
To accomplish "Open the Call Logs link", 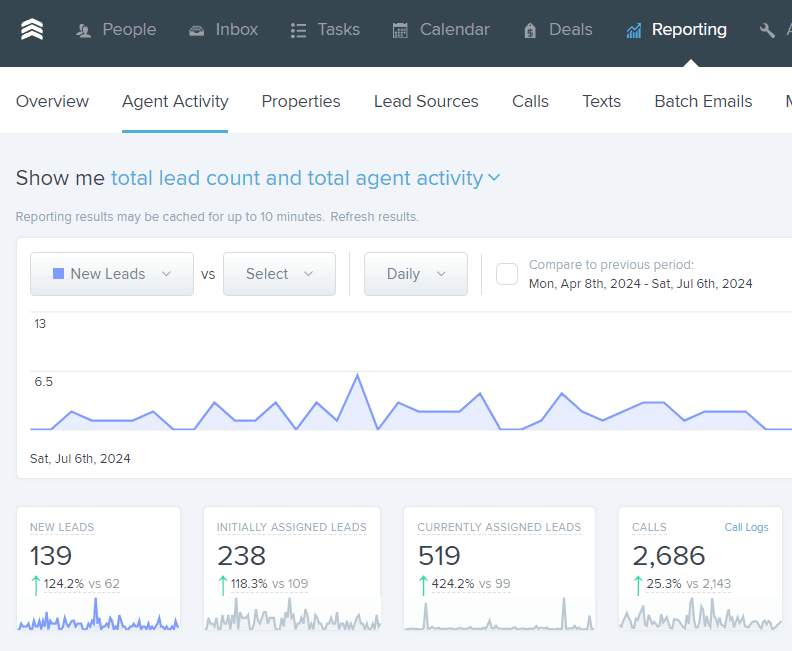I will point(746,527).
